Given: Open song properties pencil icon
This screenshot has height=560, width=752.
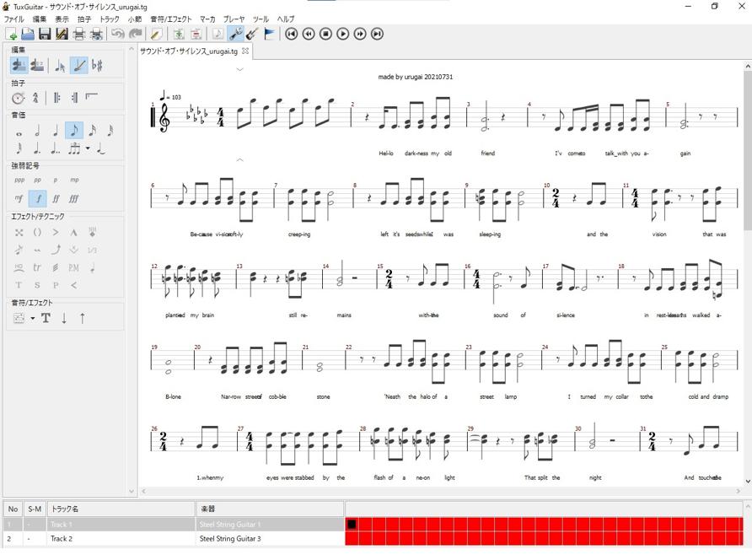Looking at the screenshot, I should tap(155, 34).
